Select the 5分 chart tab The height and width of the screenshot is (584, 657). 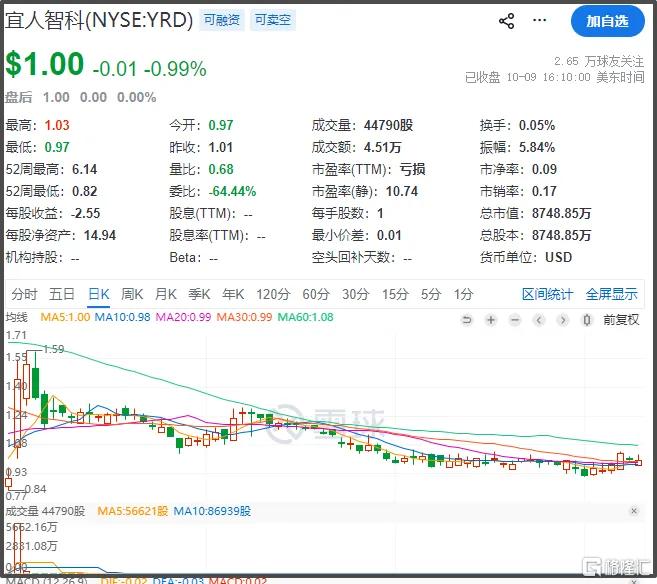pyautogui.click(x=431, y=294)
